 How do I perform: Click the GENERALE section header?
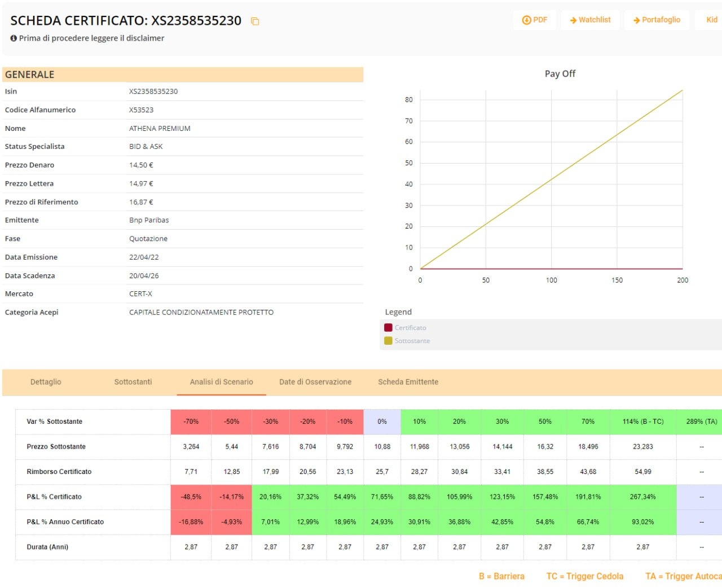pyautogui.click(x=183, y=74)
